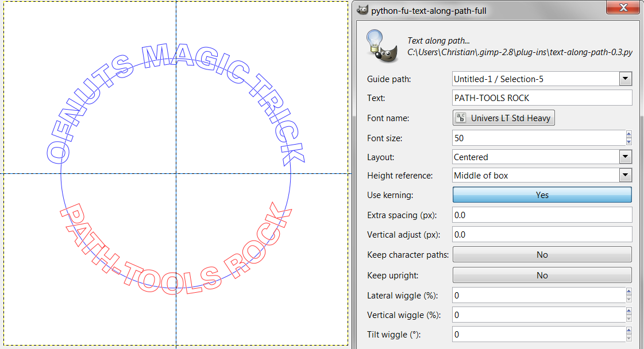Turn on Keep upright

[542, 275]
